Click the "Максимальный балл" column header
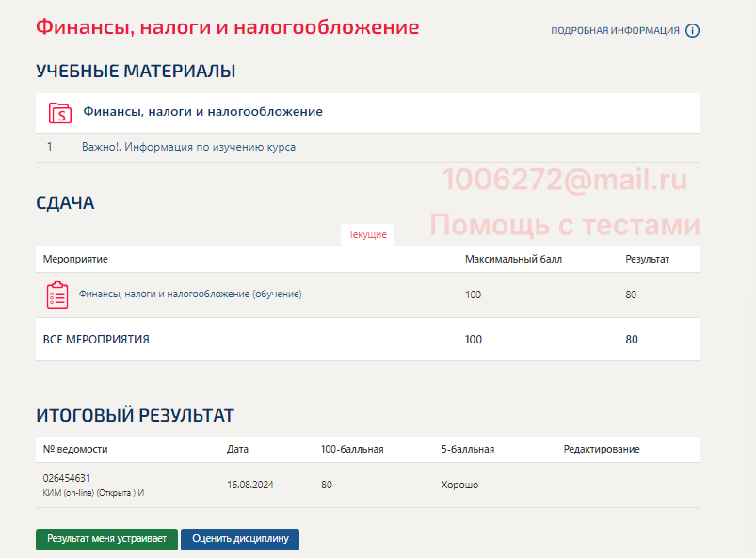 coord(513,259)
